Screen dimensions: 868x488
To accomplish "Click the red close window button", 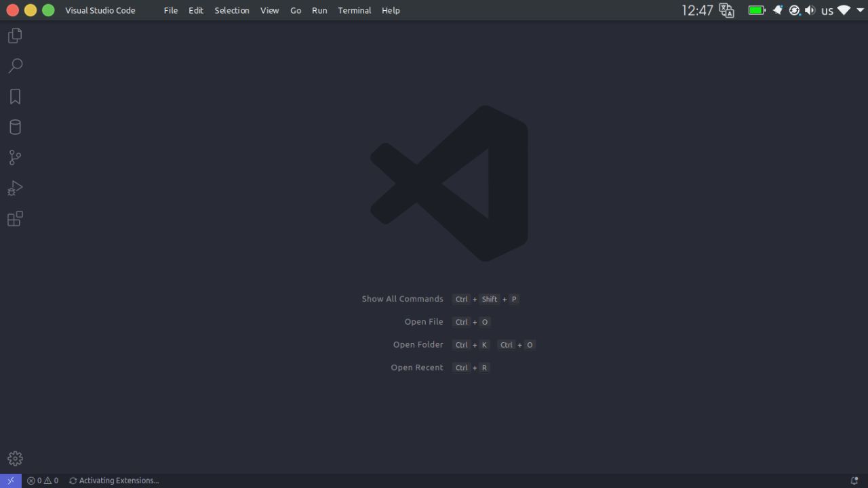I will click(12, 10).
